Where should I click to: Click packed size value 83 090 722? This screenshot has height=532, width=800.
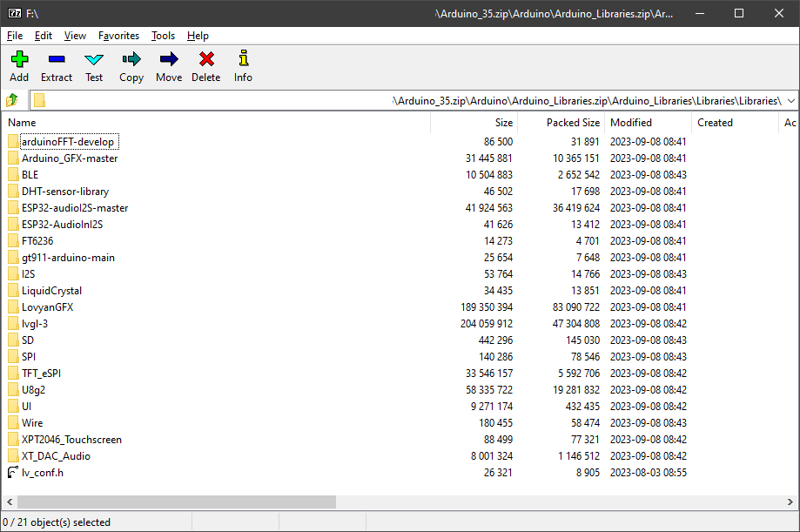(x=576, y=307)
